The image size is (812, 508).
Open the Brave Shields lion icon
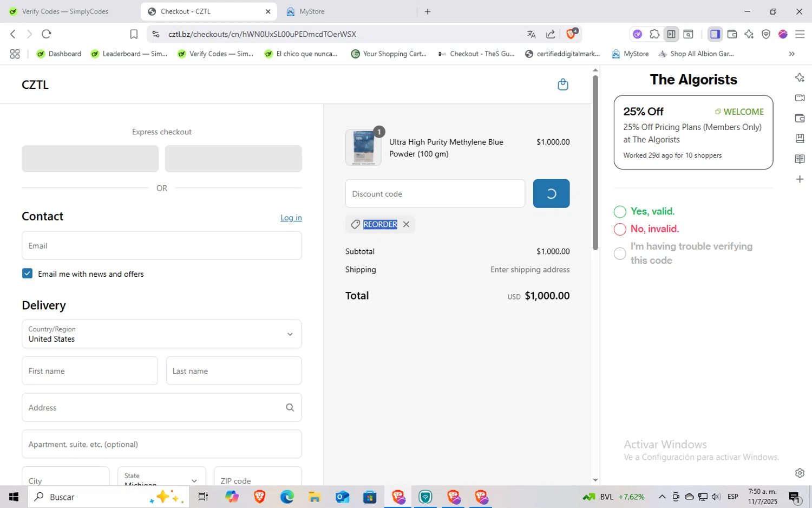pos(572,34)
